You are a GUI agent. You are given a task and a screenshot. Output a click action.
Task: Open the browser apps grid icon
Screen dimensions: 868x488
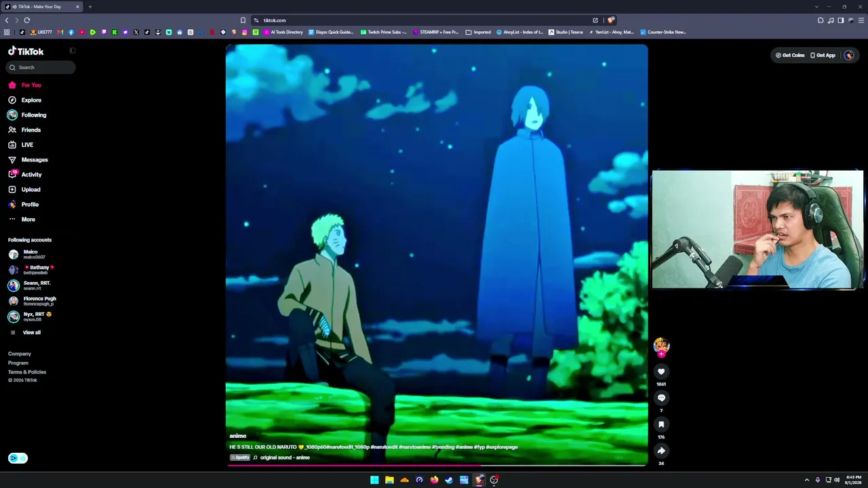point(7,32)
